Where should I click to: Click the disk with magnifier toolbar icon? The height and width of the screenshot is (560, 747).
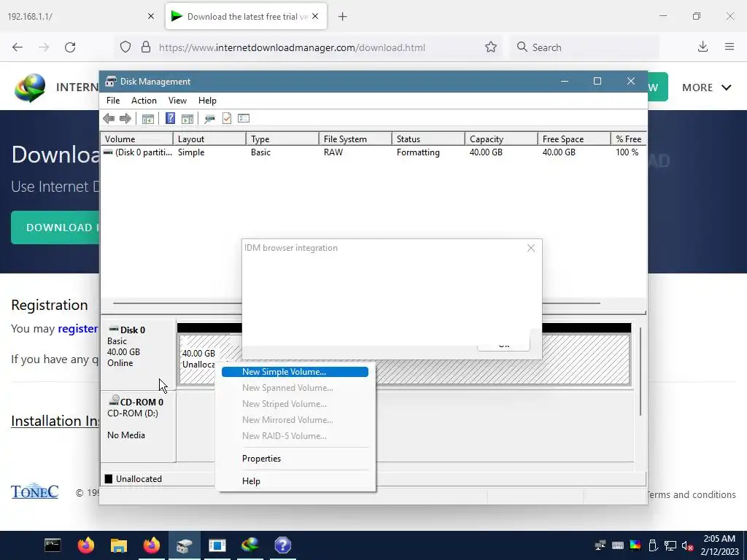pyautogui.click(x=209, y=119)
